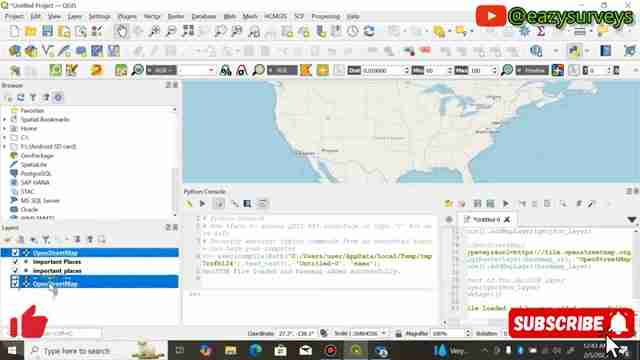
Task: Open the editor tab list dropdown arrow
Action: [632, 220]
